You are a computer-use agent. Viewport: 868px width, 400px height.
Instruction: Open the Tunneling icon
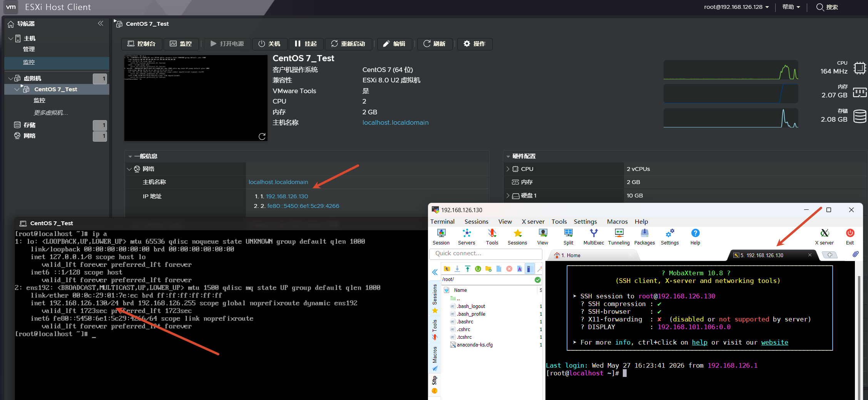[619, 236]
